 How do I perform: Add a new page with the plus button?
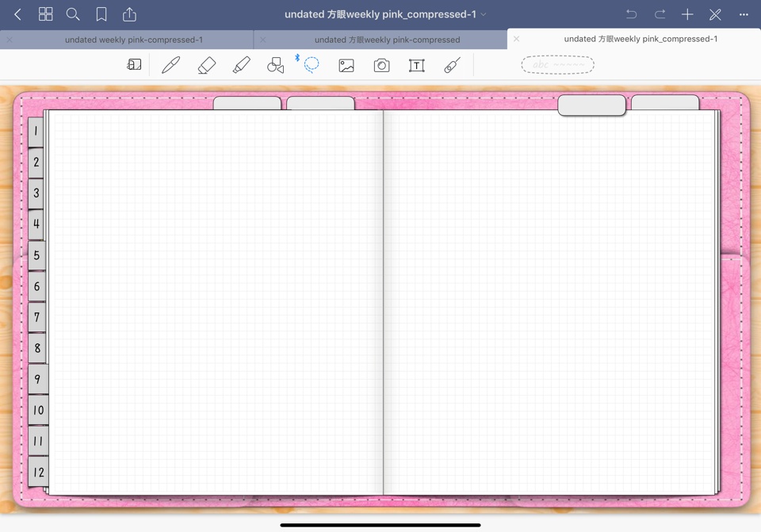(x=686, y=13)
